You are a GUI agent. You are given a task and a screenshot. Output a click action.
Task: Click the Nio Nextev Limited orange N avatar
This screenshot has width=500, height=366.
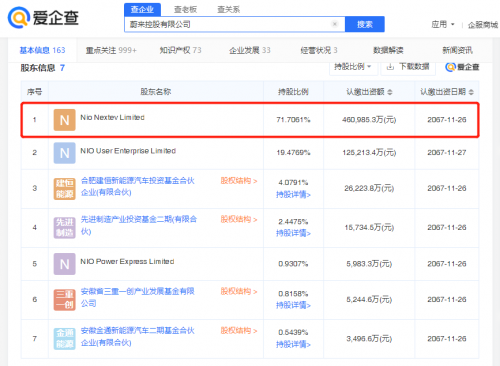coord(64,120)
